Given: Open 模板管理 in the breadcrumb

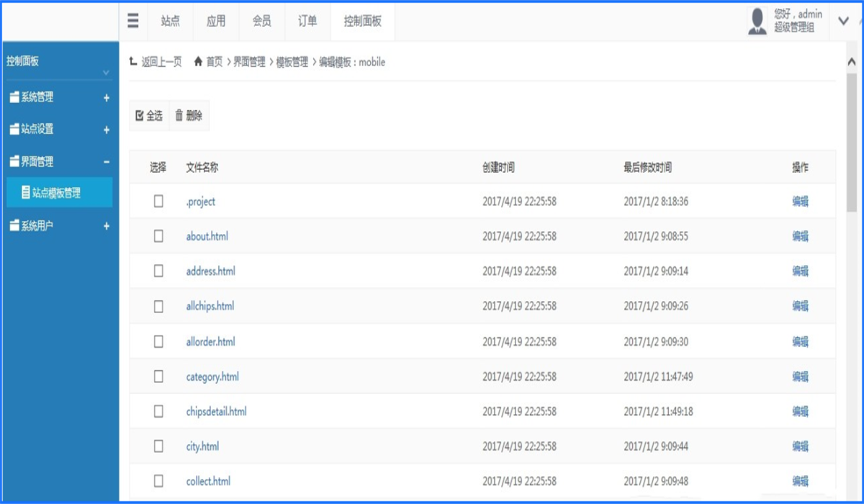Looking at the screenshot, I should 292,62.
